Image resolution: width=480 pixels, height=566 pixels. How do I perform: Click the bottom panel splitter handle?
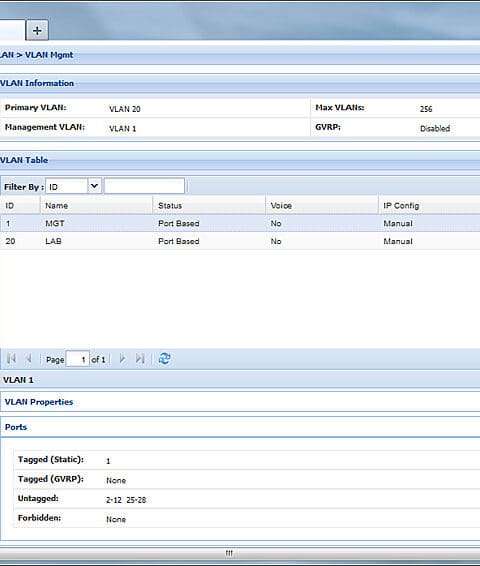pyautogui.click(x=229, y=553)
